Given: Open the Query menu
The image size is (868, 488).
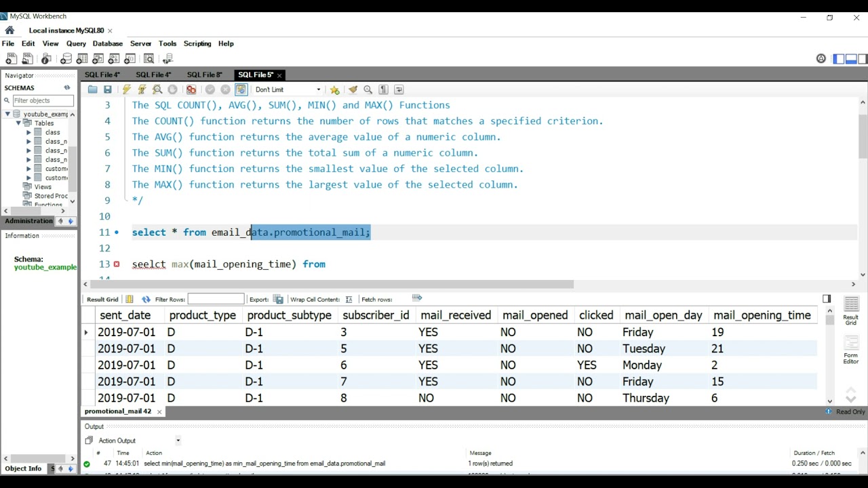Looking at the screenshot, I should point(76,43).
